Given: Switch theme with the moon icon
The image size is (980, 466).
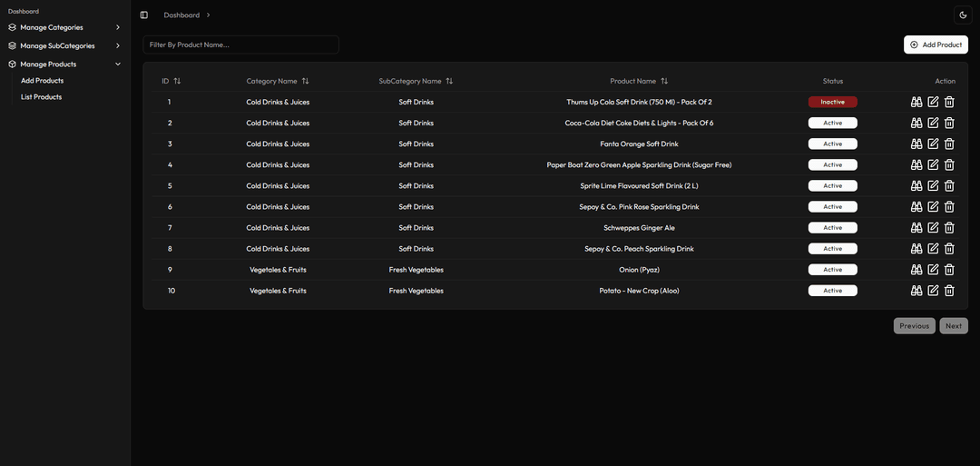Looking at the screenshot, I should (x=963, y=15).
